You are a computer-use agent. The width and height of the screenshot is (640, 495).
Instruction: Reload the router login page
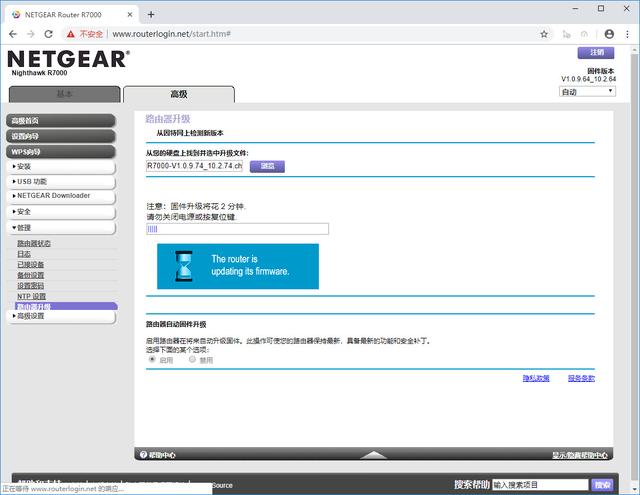[x=49, y=34]
